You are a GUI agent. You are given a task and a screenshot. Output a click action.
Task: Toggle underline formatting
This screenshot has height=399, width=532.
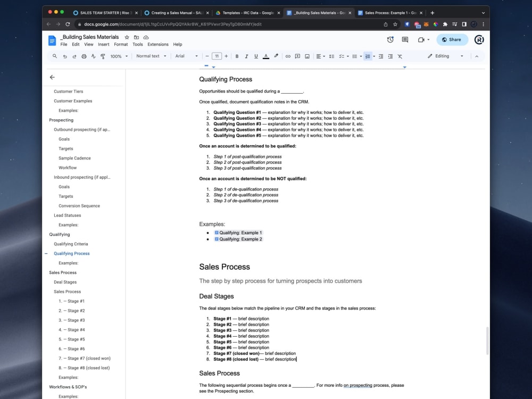256,56
